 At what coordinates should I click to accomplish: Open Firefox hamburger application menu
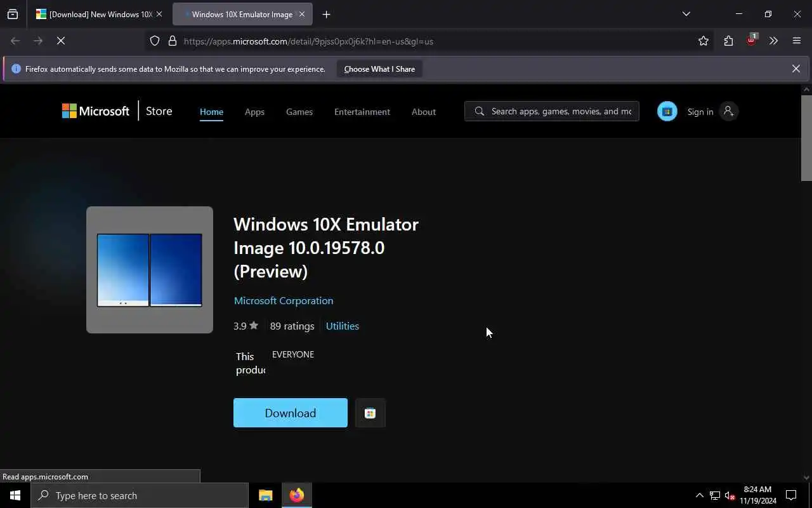pyautogui.click(x=797, y=41)
